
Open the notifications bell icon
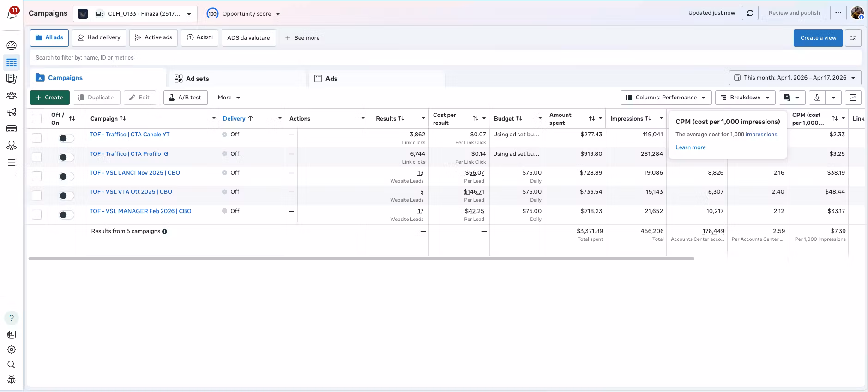12,14
